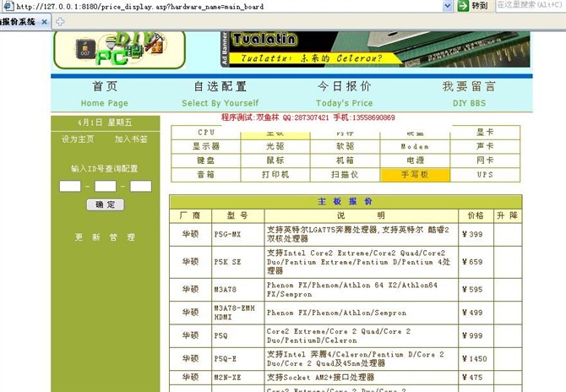The height and width of the screenshot is (392, 566).
Task: Click the 确定 confirm button
Action: (106, 204)
